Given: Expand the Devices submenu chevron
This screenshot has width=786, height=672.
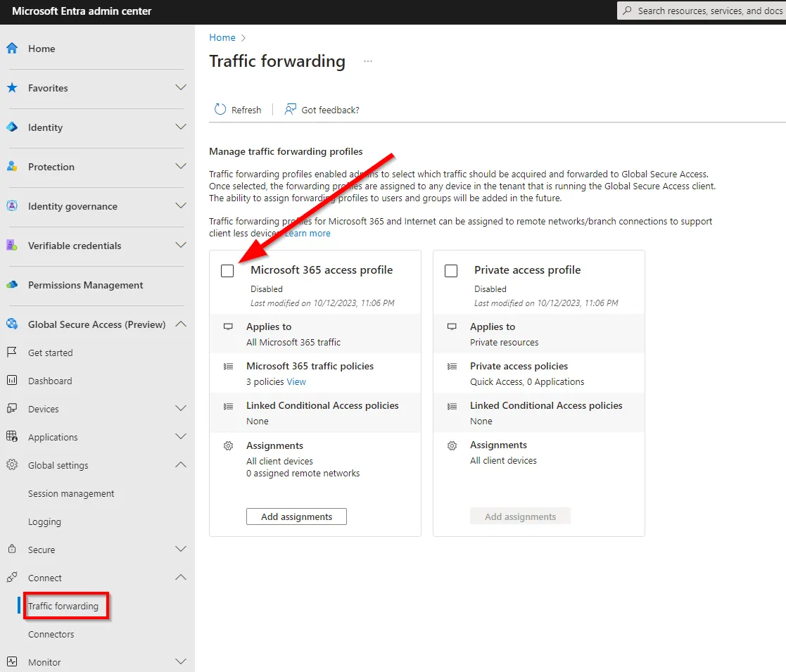Looking at the screenshot, I should tap(181, 408).
